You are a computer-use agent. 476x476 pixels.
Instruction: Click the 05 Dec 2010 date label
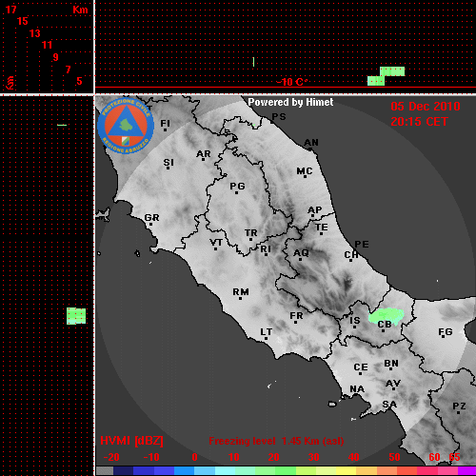pos(426,107)
